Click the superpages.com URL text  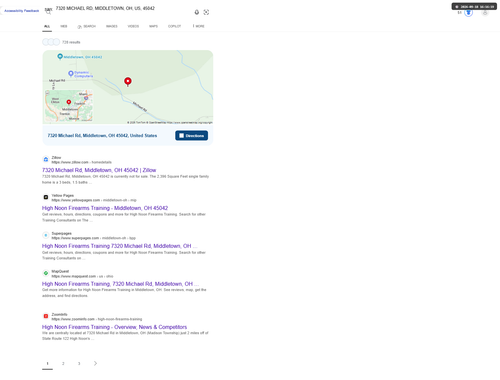click(94, 238)
